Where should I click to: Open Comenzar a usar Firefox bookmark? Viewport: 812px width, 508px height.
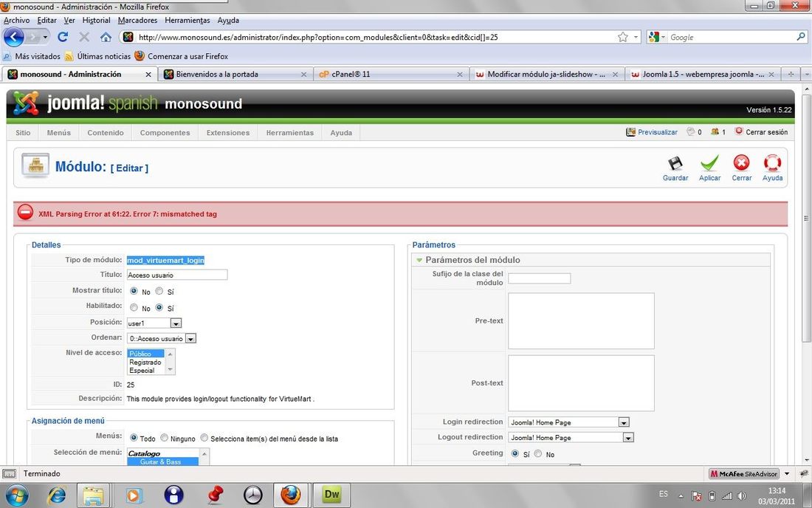[x=182, y=56]
